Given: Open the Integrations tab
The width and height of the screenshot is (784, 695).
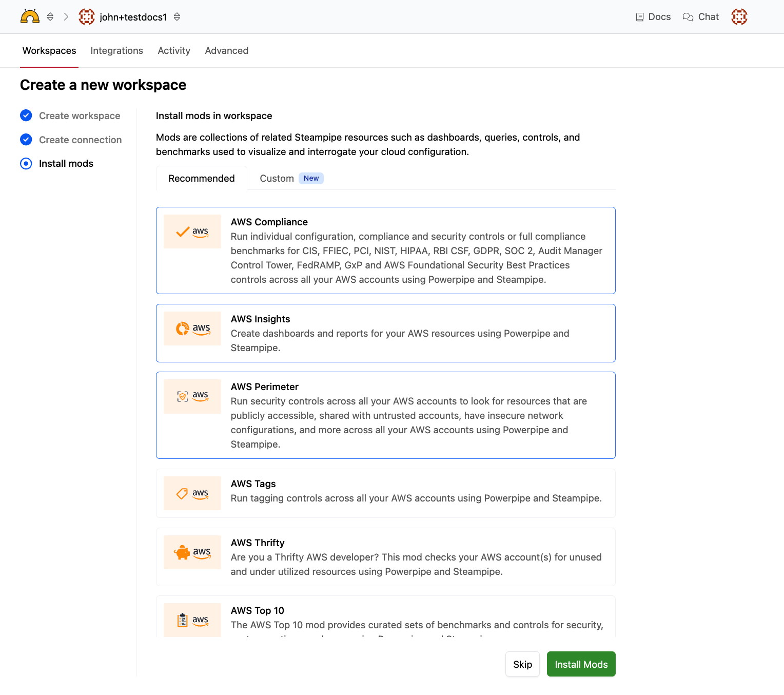Looking at the screenshot, I should tap(116, 51).
